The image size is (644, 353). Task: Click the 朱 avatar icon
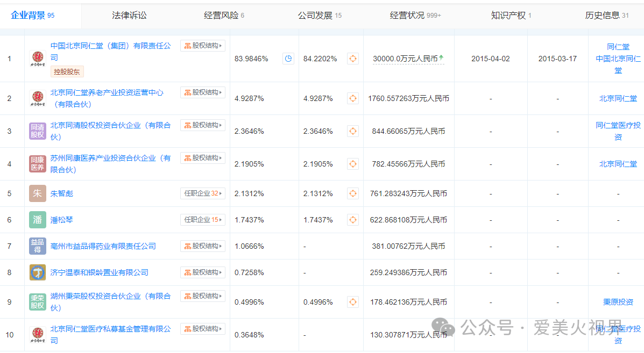(x=37, y=193)
